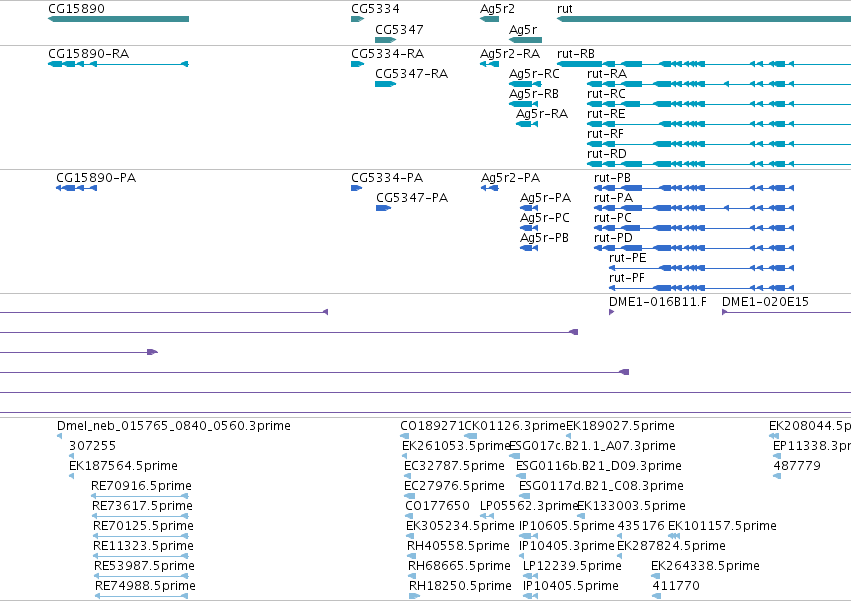
Task: Click the RH68665.5prime EST label
Action: point(460,567)
